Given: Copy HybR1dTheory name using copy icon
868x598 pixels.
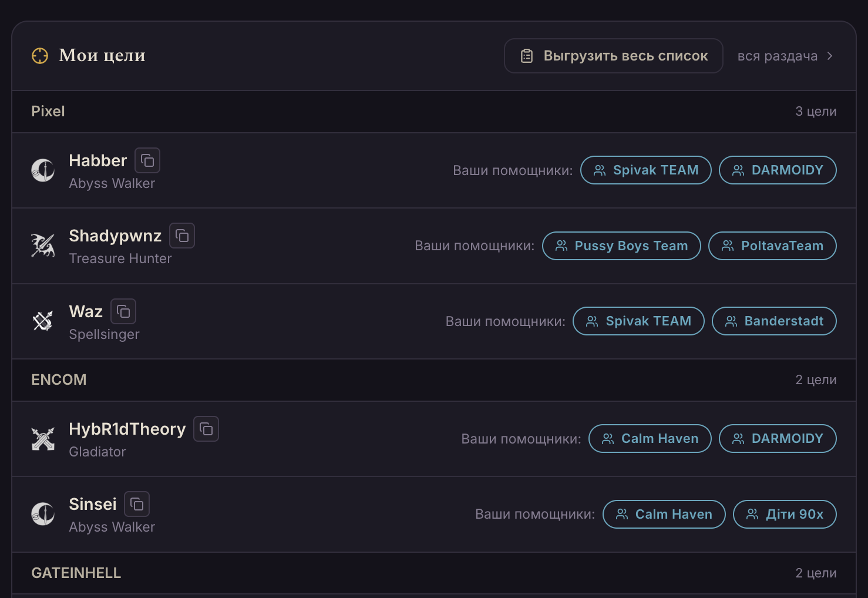Looking at the screenshot, I should click(x=206, y=429).
